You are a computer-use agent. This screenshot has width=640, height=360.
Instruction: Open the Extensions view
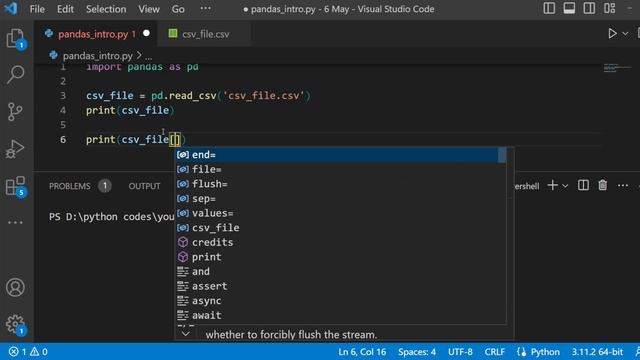[x=16, y=186]
